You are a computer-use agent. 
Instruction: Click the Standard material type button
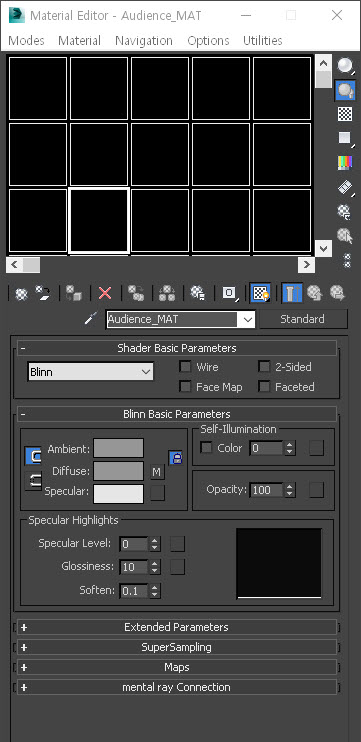click(303, 319)
